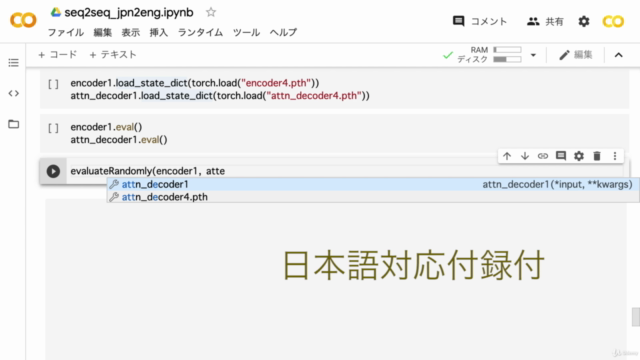Image resolution: width=640 pixels, height=360 pixels.
Task: Open the ヘルプ menu
Action: [x=283, y=32]
